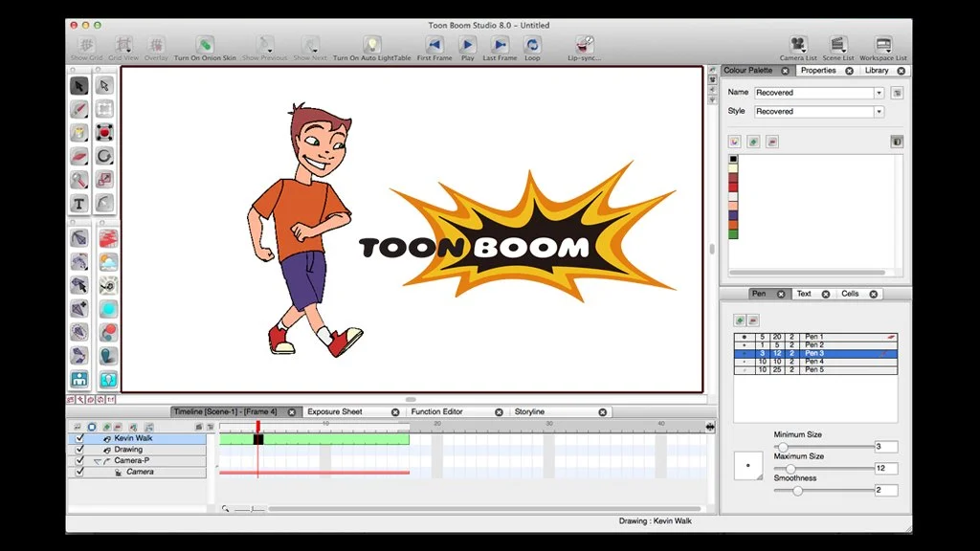Screen dimensions: 980x551
Task: Uncheck the Drawing layer checkbox
Action: point(79,450)
